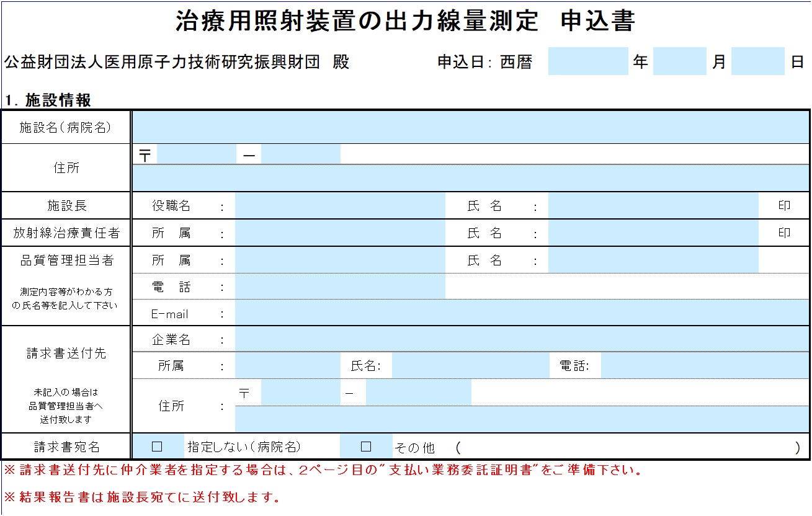Click second postal code box in 請求書送付先 住所
Screen dimensions: 812x516
pyautogui.click(x=418, y=393)
